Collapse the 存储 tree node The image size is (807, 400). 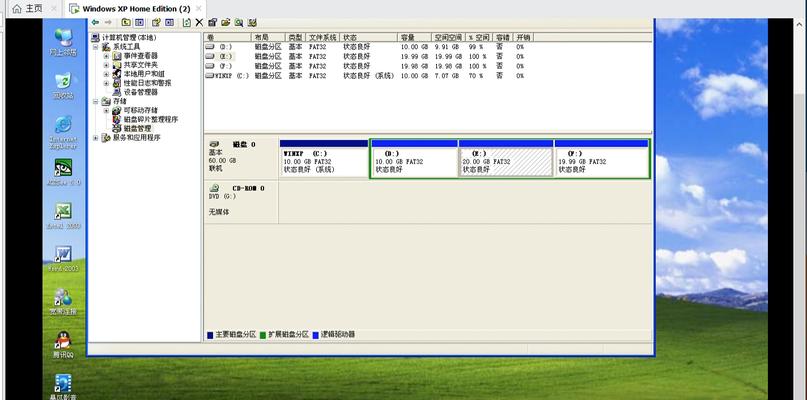(95, 101)
